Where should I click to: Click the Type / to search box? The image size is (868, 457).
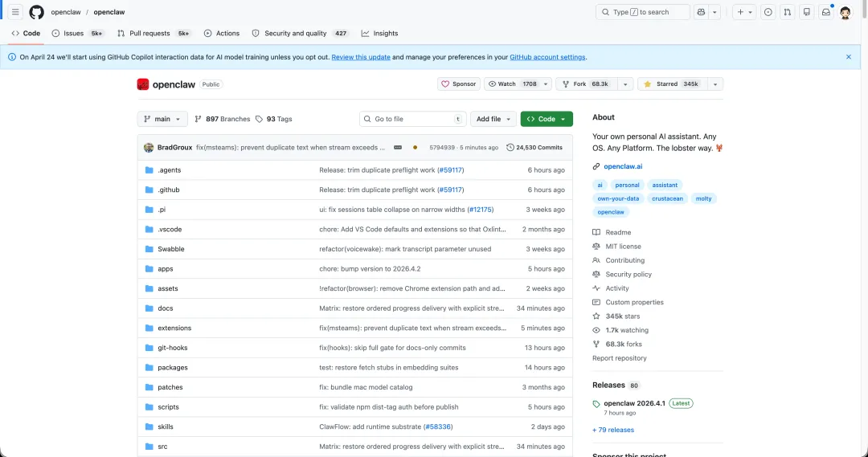[643, 11]
